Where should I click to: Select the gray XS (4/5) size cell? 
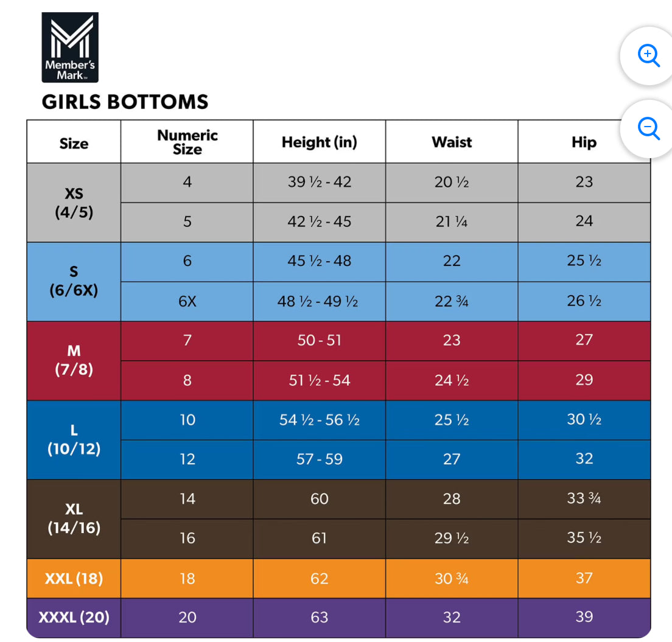tap(74, 203)
